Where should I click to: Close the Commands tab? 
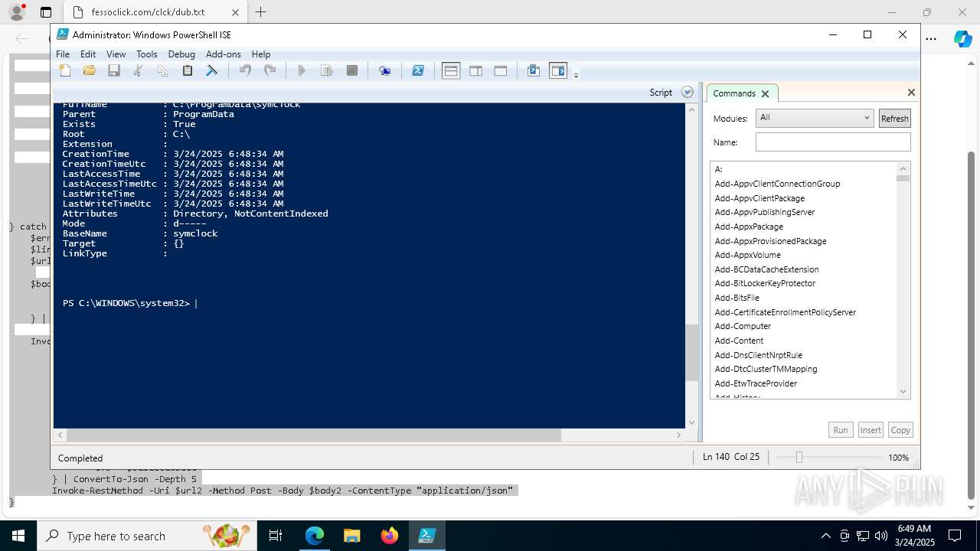[765, 93]
